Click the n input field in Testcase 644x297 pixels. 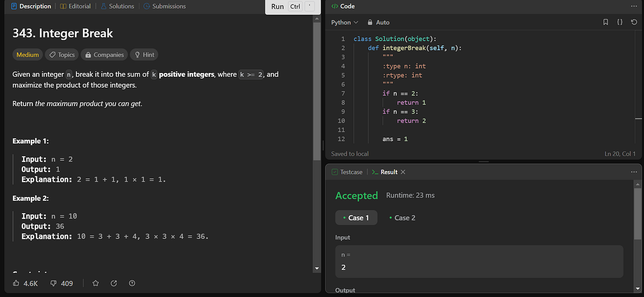(479, 261)
